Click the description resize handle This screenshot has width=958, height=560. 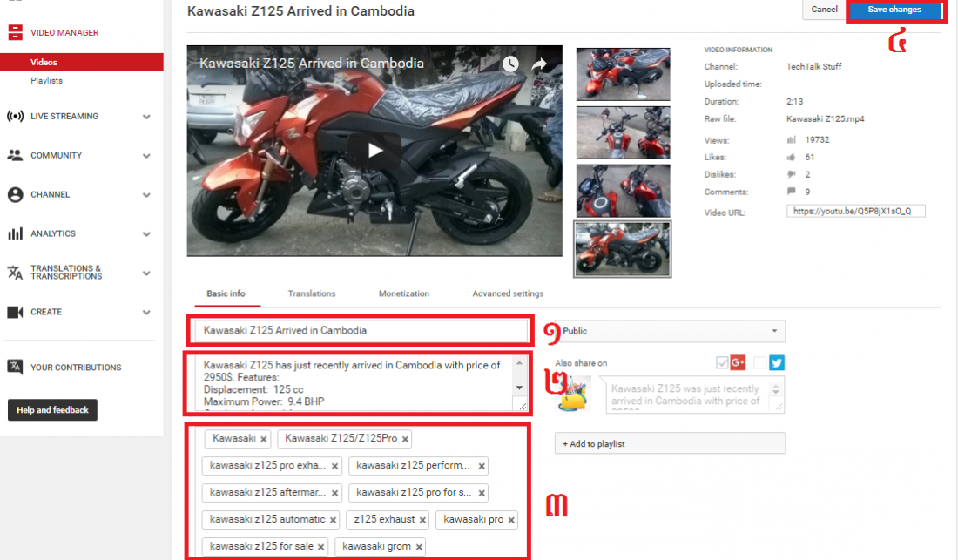[x=523, y=405]
